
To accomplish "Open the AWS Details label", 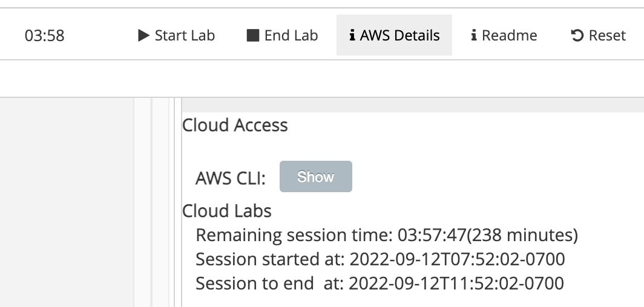I will point(400,36).
